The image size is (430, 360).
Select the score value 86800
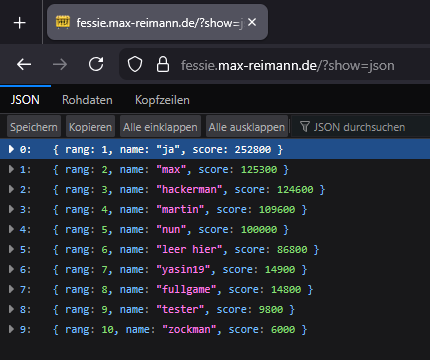click(292, 249)
